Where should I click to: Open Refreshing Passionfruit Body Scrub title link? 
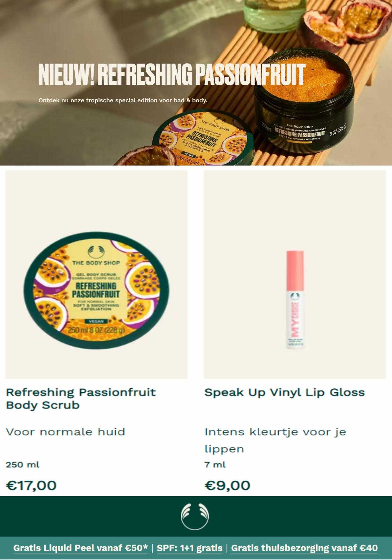[x=81, y=399]
